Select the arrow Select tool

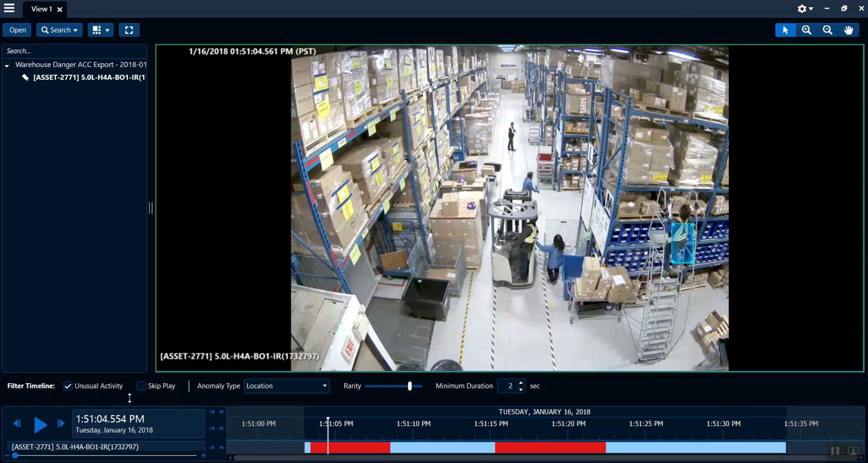click(x=785, y=30)
